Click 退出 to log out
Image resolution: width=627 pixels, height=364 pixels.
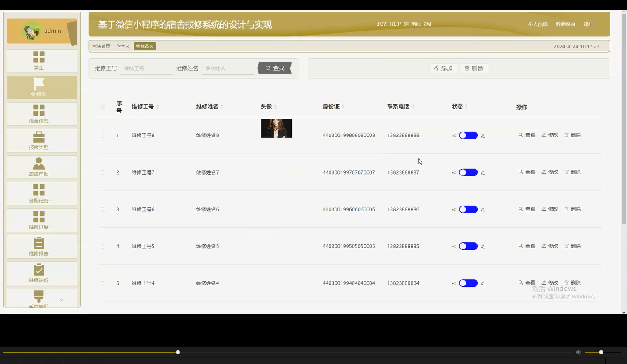589,24
